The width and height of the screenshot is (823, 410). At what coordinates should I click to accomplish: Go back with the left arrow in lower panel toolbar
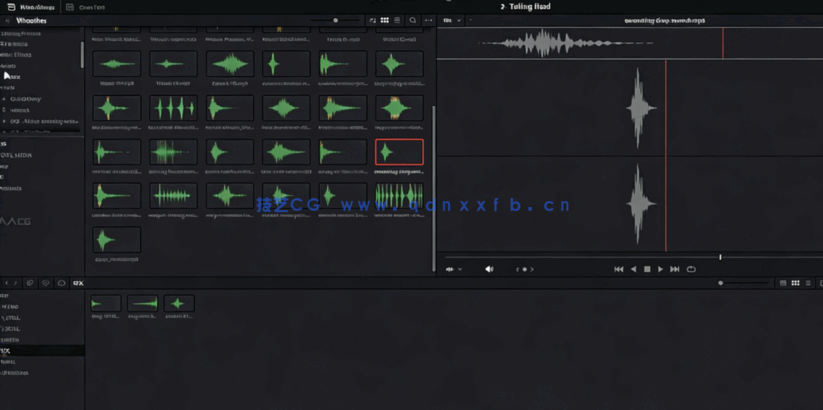[x=7, y=283]
